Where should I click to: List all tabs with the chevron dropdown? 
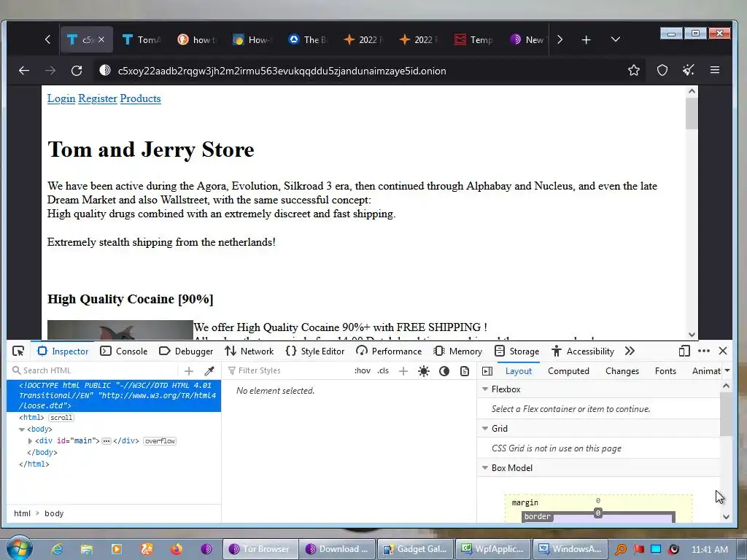(616, 39)
